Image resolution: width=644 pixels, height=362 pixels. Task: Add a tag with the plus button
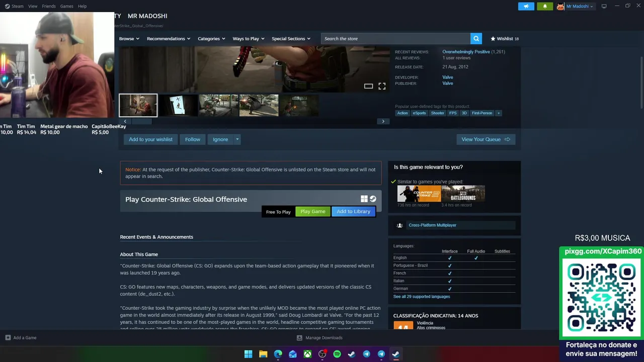point(499,113)
